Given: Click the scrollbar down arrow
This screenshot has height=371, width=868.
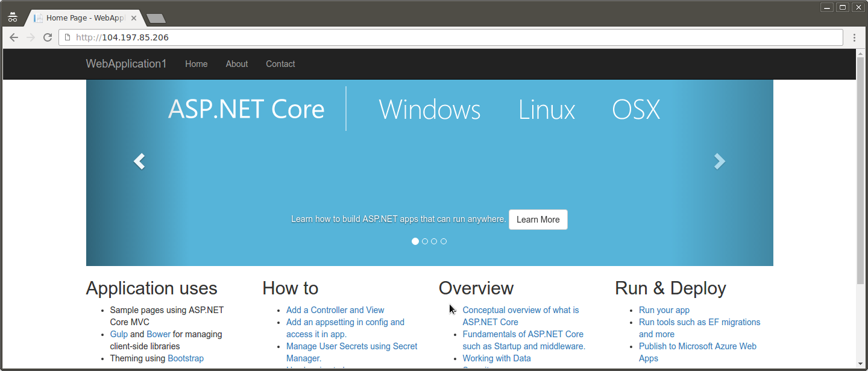Looking at the screenshot, I should 860,364.
